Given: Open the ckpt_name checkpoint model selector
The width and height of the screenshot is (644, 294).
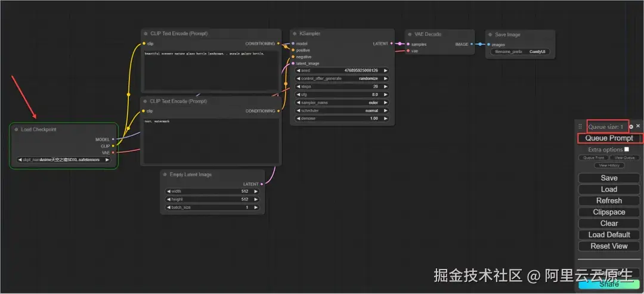Looking at the screenshot, I should pyautogui.click(x=64, y=160).
